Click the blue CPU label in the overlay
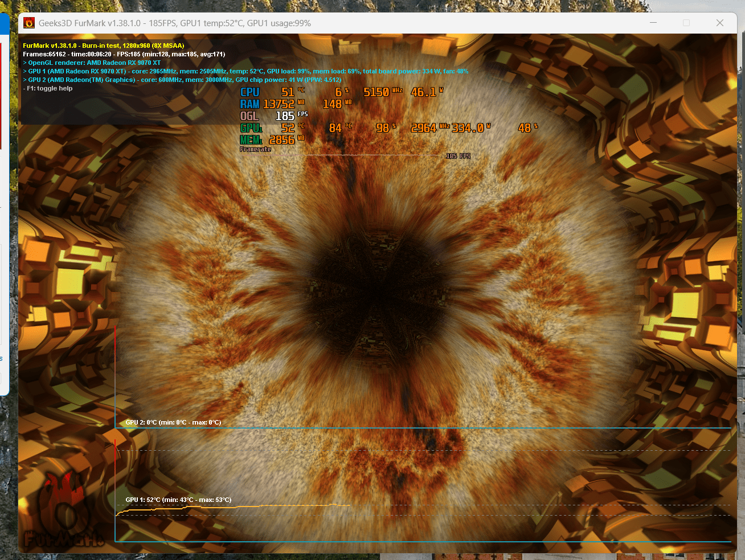The image size is (745, 560). click(249, 92)
